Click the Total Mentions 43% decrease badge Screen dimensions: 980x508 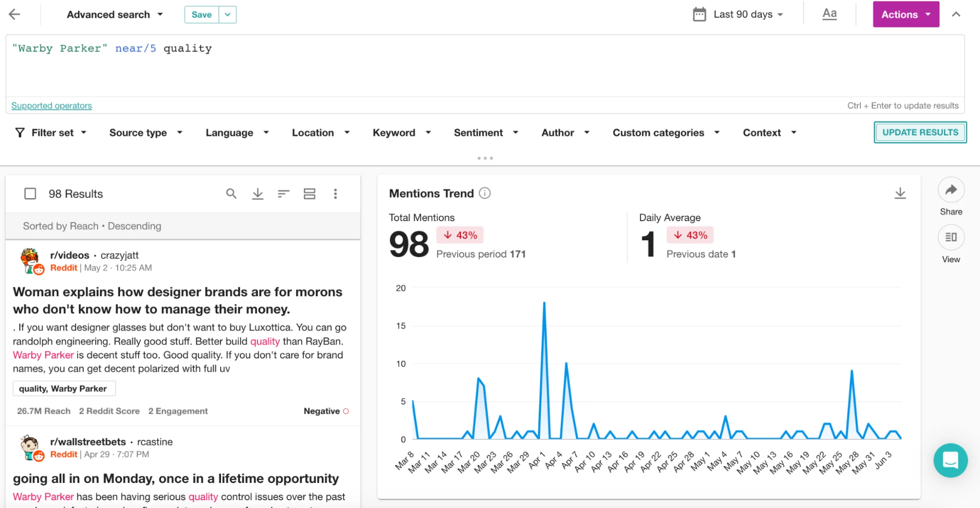point(460,235)
